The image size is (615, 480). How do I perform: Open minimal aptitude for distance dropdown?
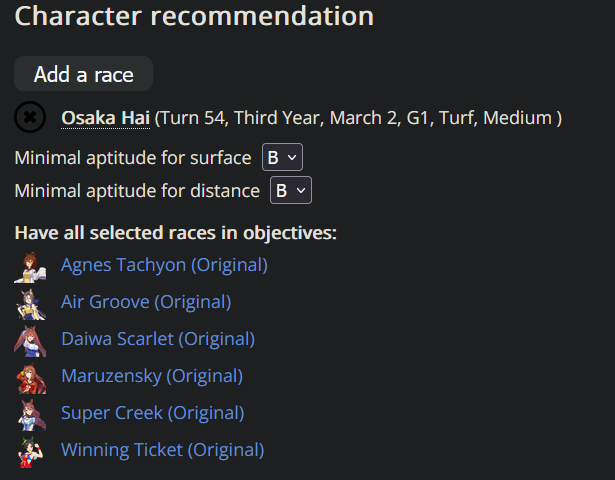point(291,190)
